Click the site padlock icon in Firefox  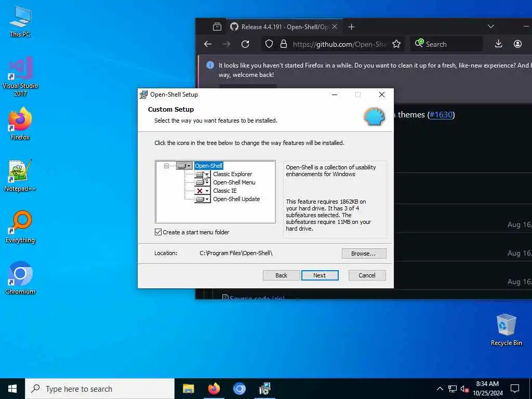click(284, 44)
